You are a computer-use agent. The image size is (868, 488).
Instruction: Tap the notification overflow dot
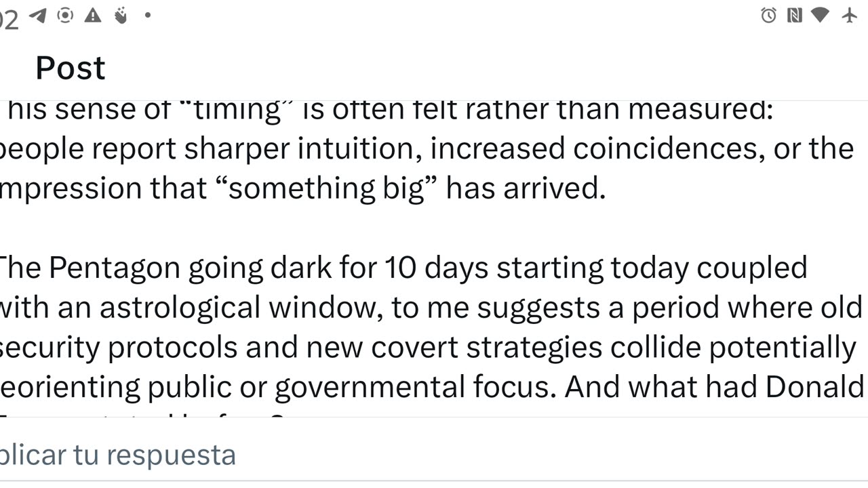point(148,15)
